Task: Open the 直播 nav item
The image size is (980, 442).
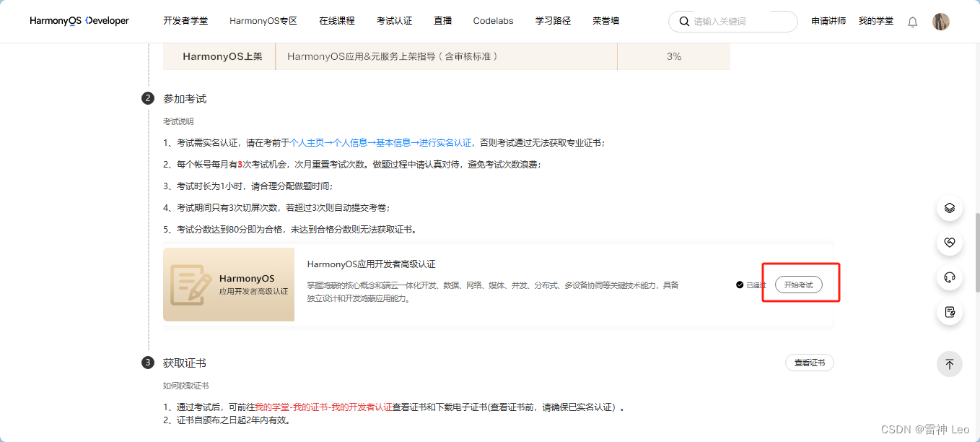Action: click(443, 21)
